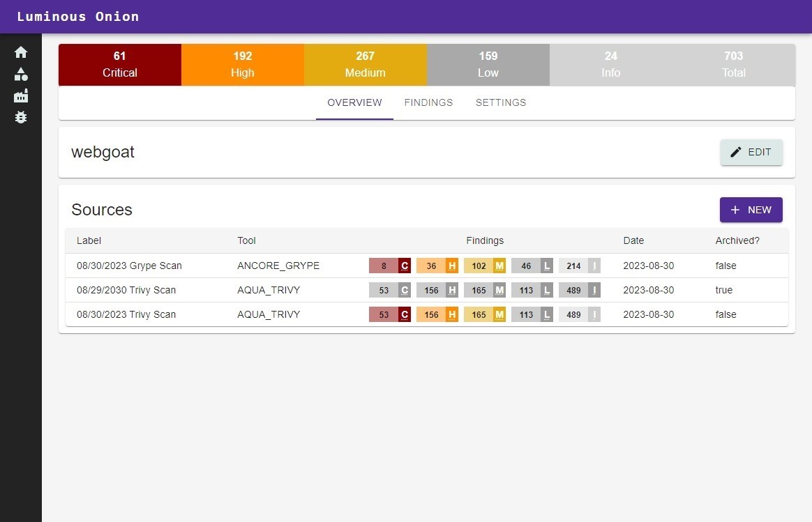812x522 pixels.
Task: Click AQUA_TRIVY in the 08/29/2030 row
Action: pyautogui.click(x=269, y=290)
